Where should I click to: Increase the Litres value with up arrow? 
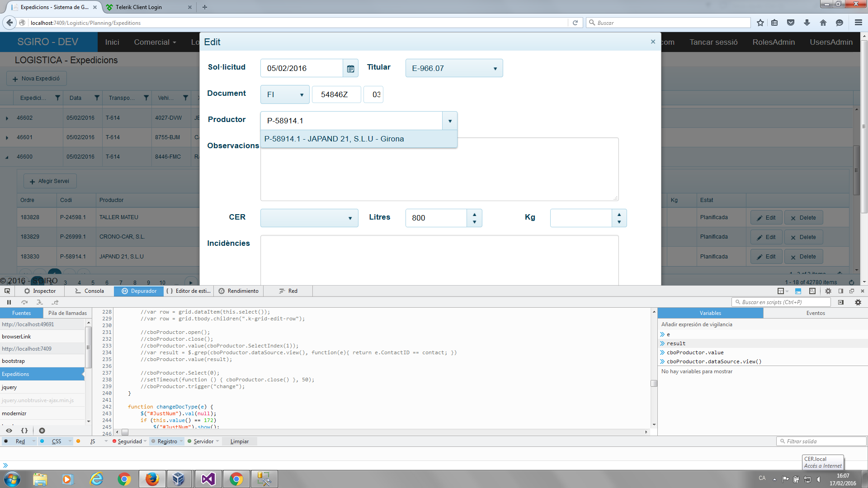[x=474, y=215]
